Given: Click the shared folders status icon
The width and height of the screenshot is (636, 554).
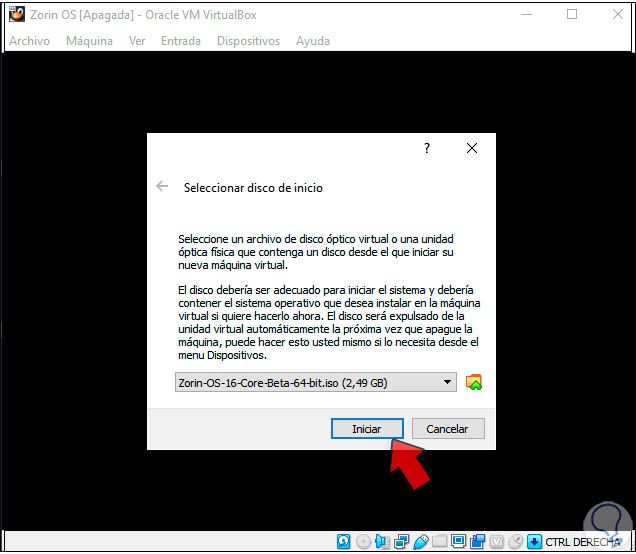Looking at the screenshot, I should click(440, 541).
